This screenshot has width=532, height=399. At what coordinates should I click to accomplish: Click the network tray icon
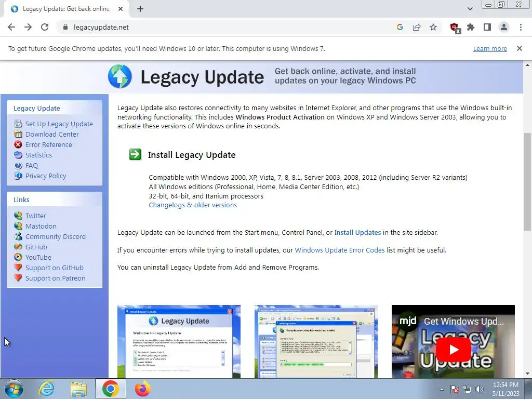pyautogui.click(x=467, y=389)
